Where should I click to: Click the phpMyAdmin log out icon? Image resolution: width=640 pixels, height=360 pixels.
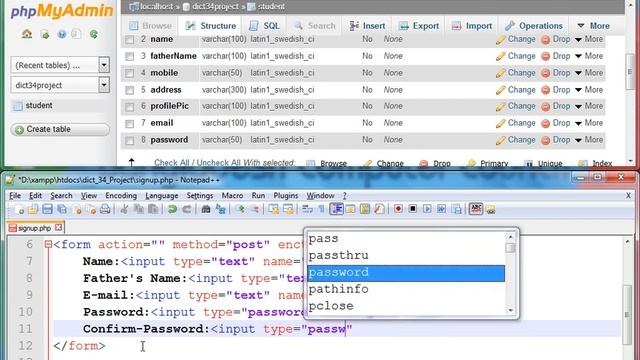(45, 34)
